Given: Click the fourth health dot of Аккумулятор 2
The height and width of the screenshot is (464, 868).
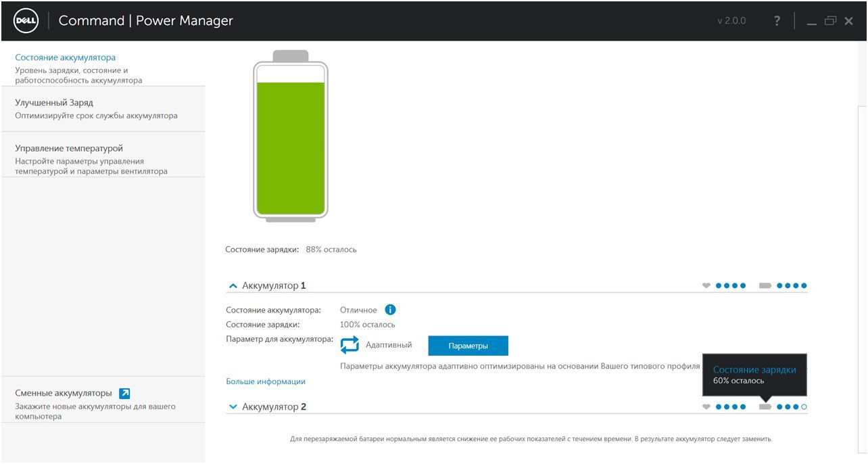Looking at the screenshot, I should click(743, 407).
